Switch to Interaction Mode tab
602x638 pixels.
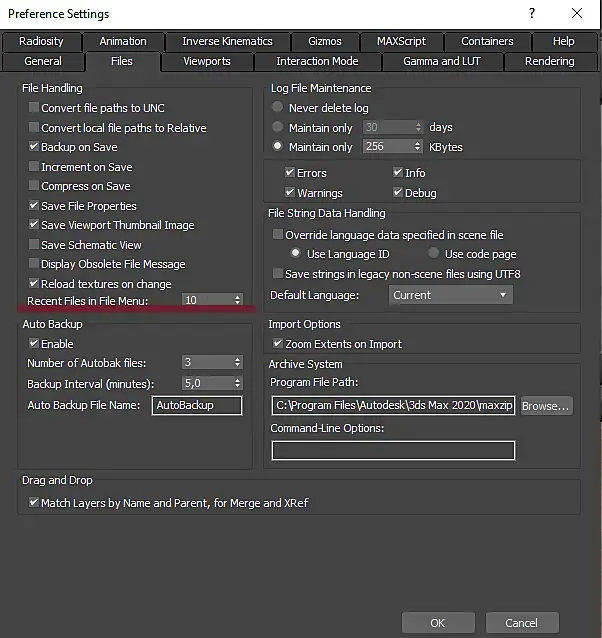click(x=317, y=61)
